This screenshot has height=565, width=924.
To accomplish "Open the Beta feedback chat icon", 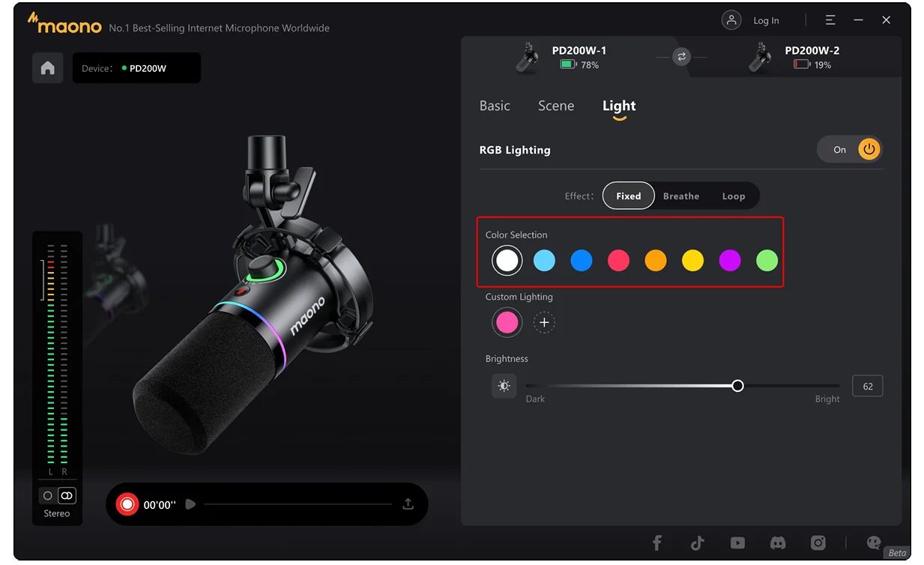I will 874,543.
